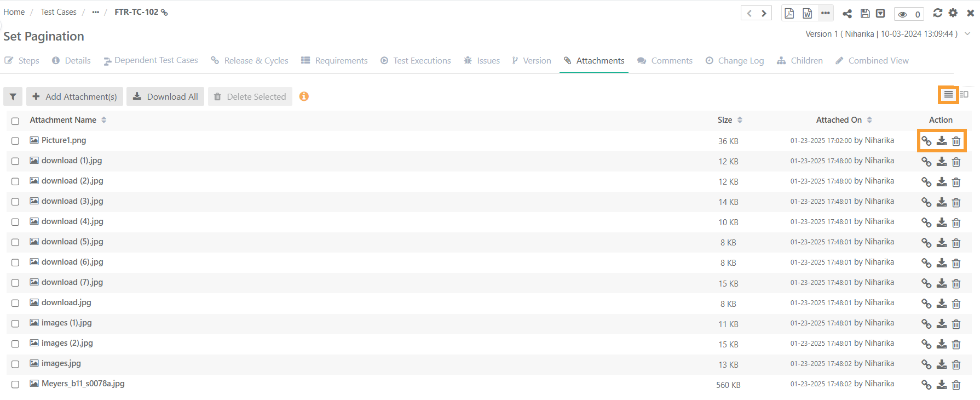Switch to Dependent Test Cases tab

point(151,60)
